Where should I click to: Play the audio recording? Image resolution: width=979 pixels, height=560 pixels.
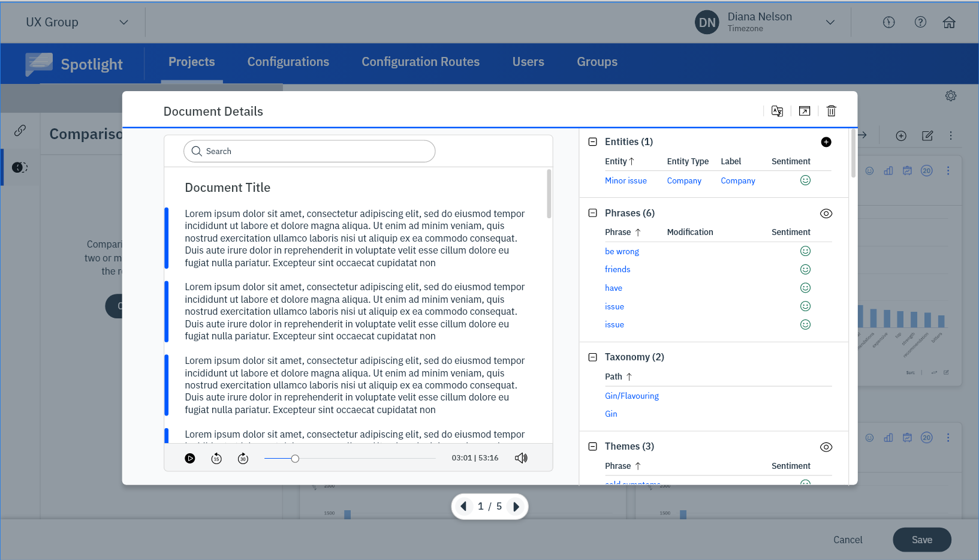(x=190, y=458)
